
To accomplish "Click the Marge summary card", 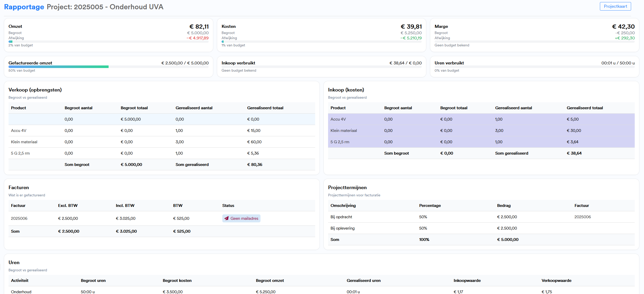I will pos(534,35).
